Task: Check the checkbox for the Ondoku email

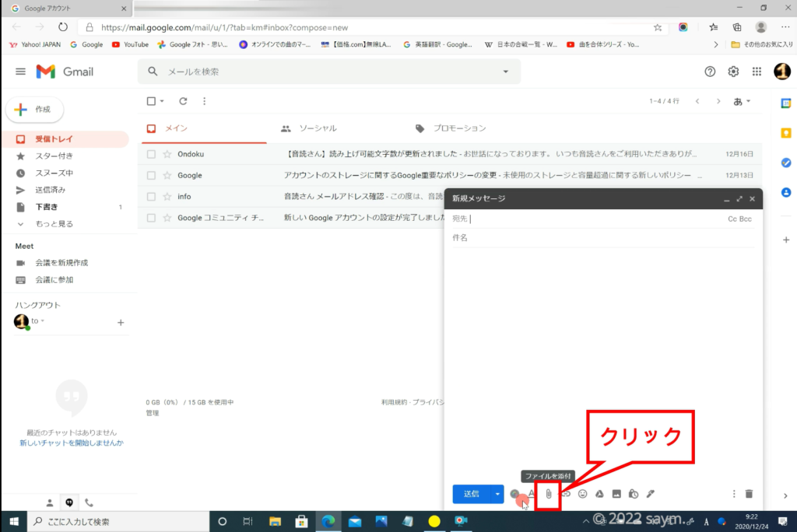Action: pos(152,154)
